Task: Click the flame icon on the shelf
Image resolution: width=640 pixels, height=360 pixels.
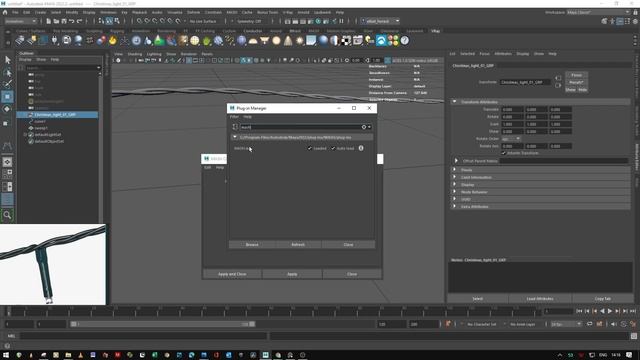Action: 113,40
